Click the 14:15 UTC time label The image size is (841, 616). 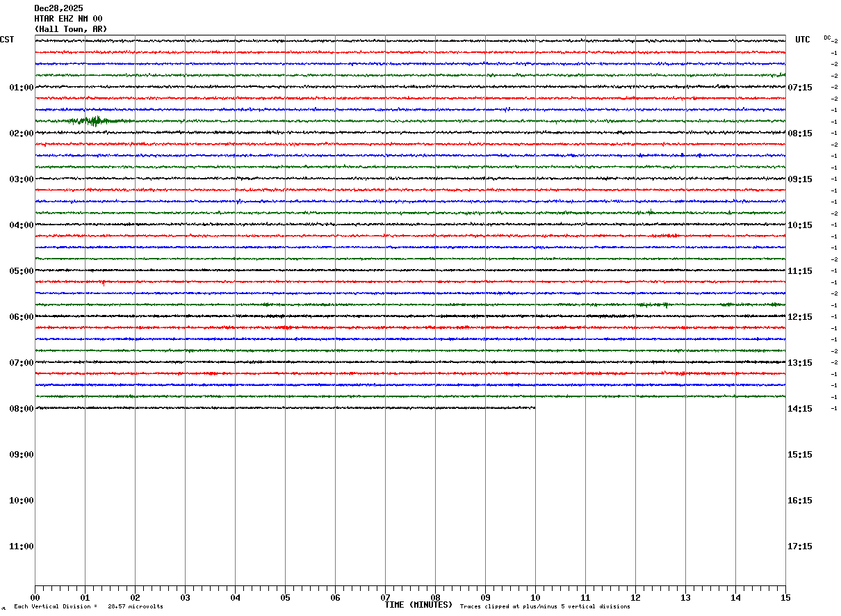800,409
